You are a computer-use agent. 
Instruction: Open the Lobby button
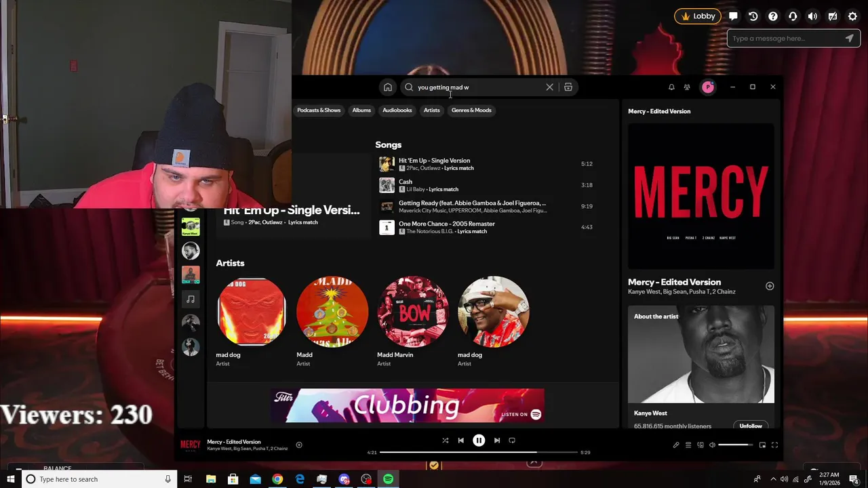coord(698,16)
